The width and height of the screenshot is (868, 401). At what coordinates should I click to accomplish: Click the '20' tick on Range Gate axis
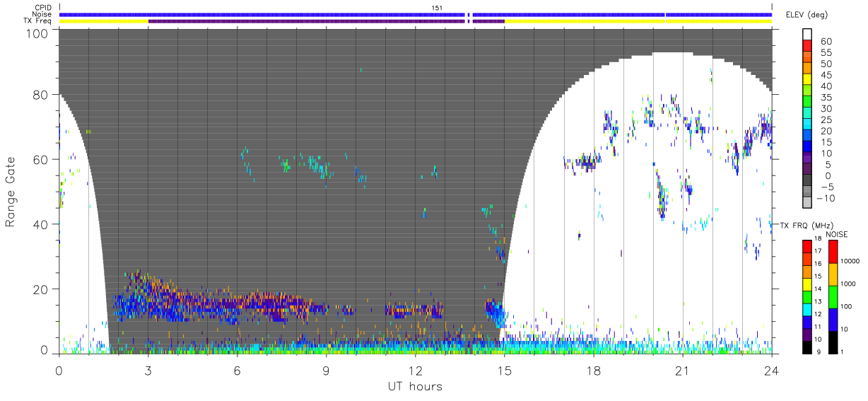pos(42,289)
